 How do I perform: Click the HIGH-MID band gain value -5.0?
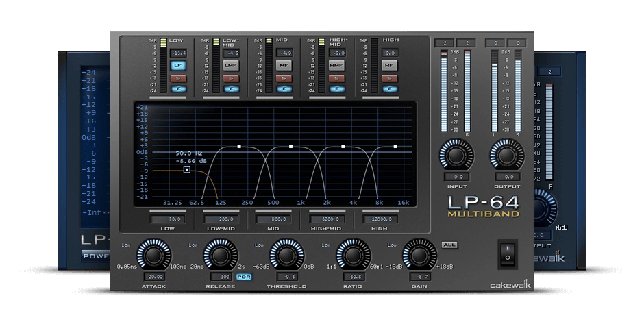coord(337,53)
